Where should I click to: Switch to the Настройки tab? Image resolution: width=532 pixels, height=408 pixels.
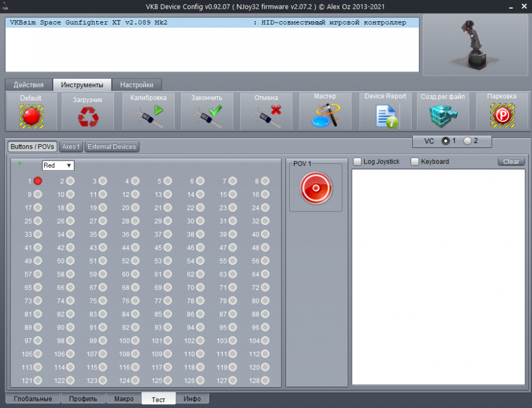pyautogui.click(x=137, y=85)
